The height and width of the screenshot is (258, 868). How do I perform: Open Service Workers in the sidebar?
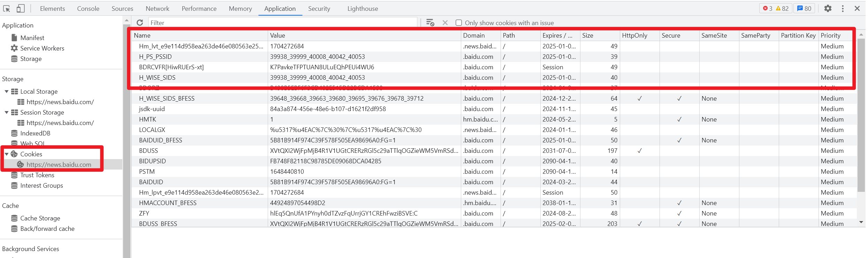tap(42, 48)
